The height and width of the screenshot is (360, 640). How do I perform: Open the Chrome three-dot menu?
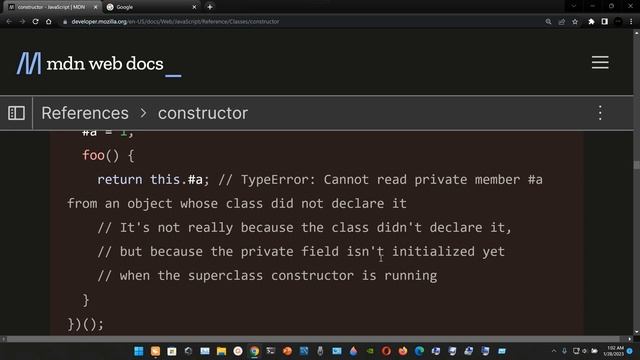tap(631, 22)
